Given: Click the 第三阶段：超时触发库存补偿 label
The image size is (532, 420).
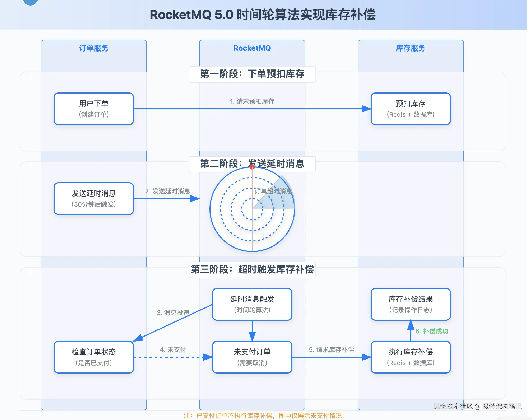Looking at the screenshot, I should click(x=252, y=269).
